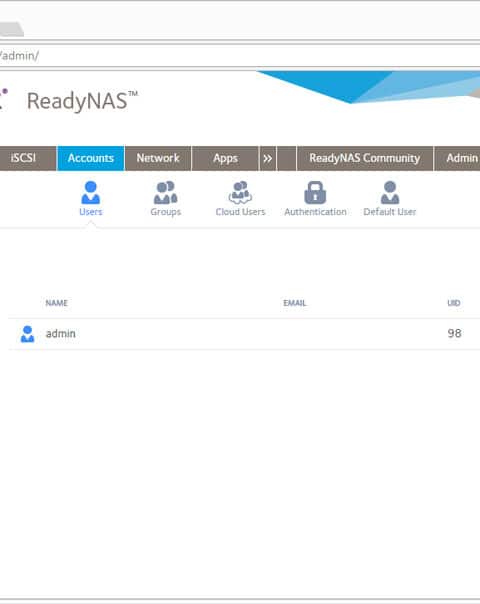Open the Users section icon
480x604 pixels.
click(x=91, y=193)
